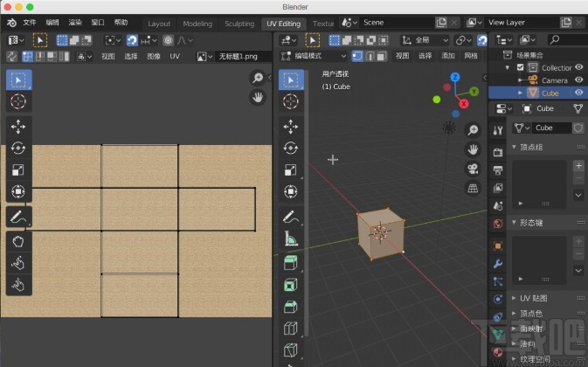Viewport: 588px width, 367px height.
Task: Hide the Cube object in outliner
Action: click(x=578, y=93)
